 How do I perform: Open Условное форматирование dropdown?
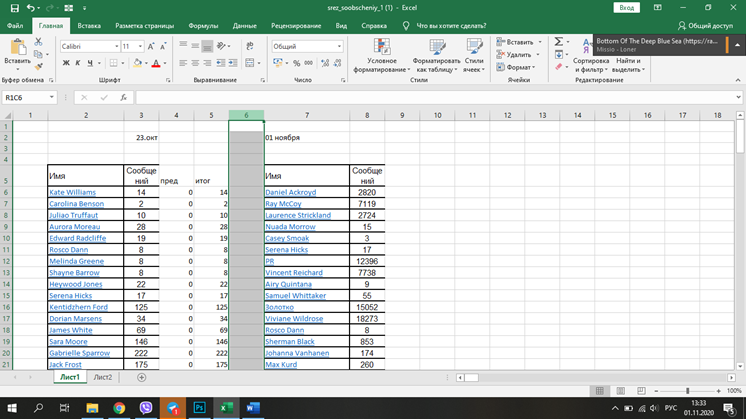coord(382,55)
